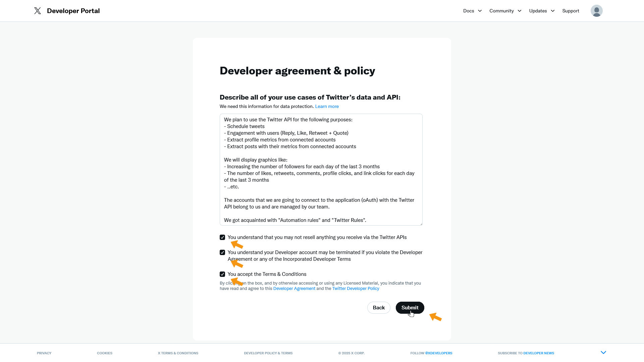Open the user profile avatar
Screen dimensions: 644x362
pos(596,11)
